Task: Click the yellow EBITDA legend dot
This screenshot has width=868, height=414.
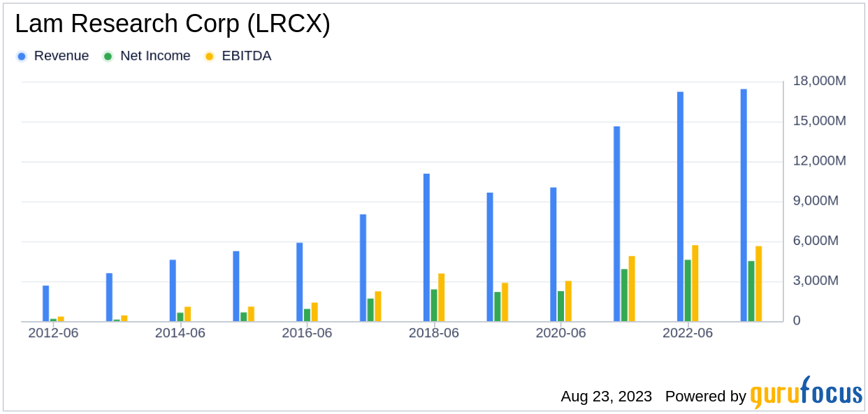Action: [x=209, y=57]
